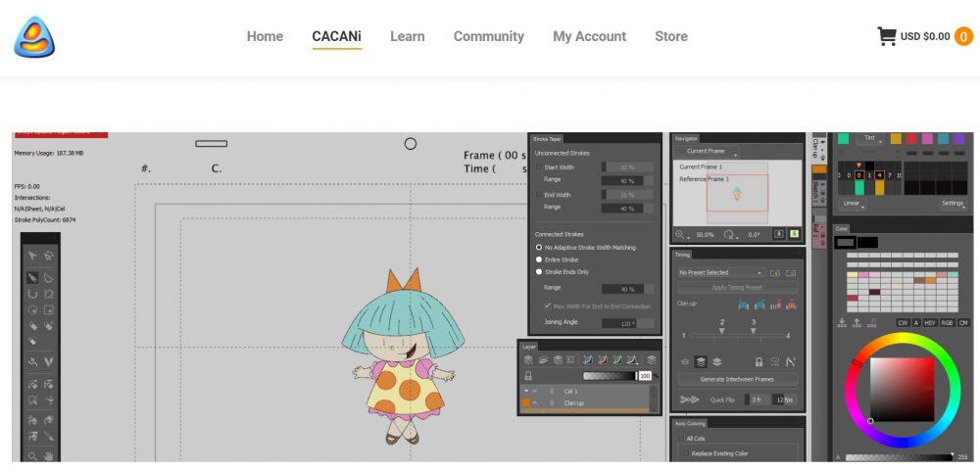
Task: Click Apply Timing Preset button
Action: pyautogui.click(x=738, y=287)
